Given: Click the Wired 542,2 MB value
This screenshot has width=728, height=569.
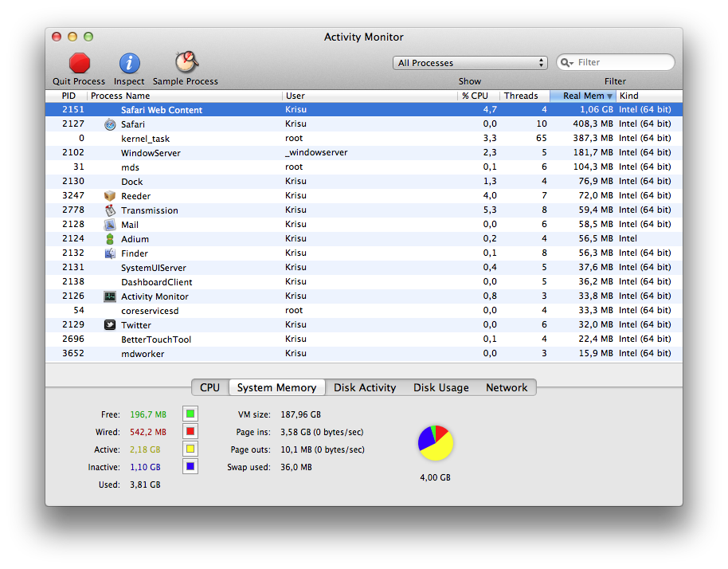Looking at the screenshot, I should (148, 432).
